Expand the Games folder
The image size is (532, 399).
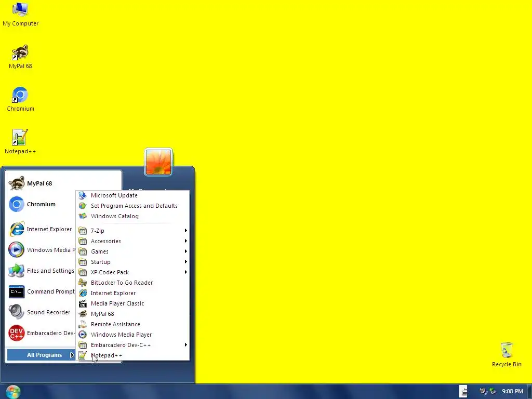[x=133, y=251]
